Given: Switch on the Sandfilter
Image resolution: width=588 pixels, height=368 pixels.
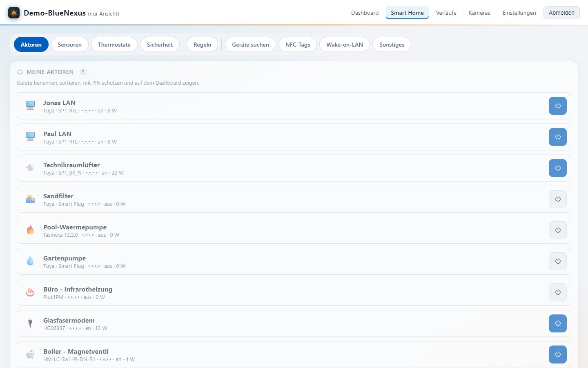Looking at the screenshot, I should click(x=558, y=199).
